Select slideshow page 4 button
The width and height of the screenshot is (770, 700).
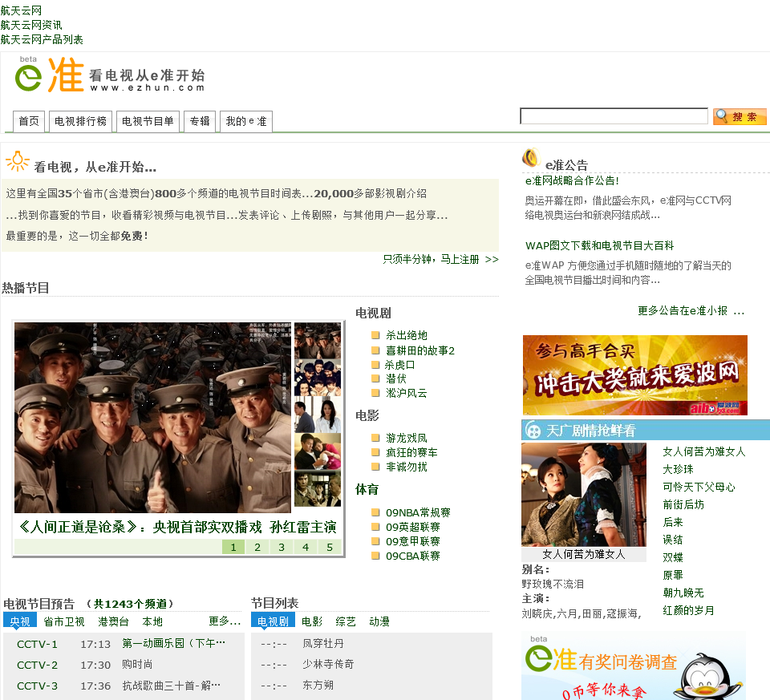(x=306, y=547)
